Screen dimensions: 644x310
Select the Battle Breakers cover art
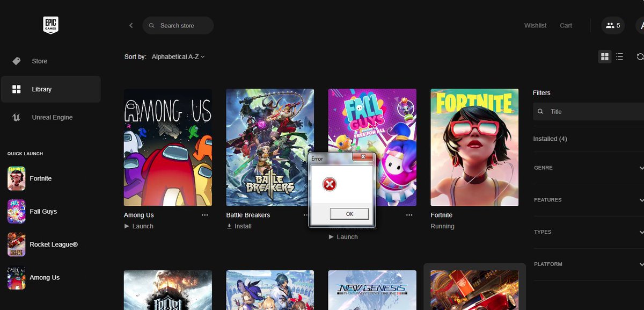tap(270, 147)
